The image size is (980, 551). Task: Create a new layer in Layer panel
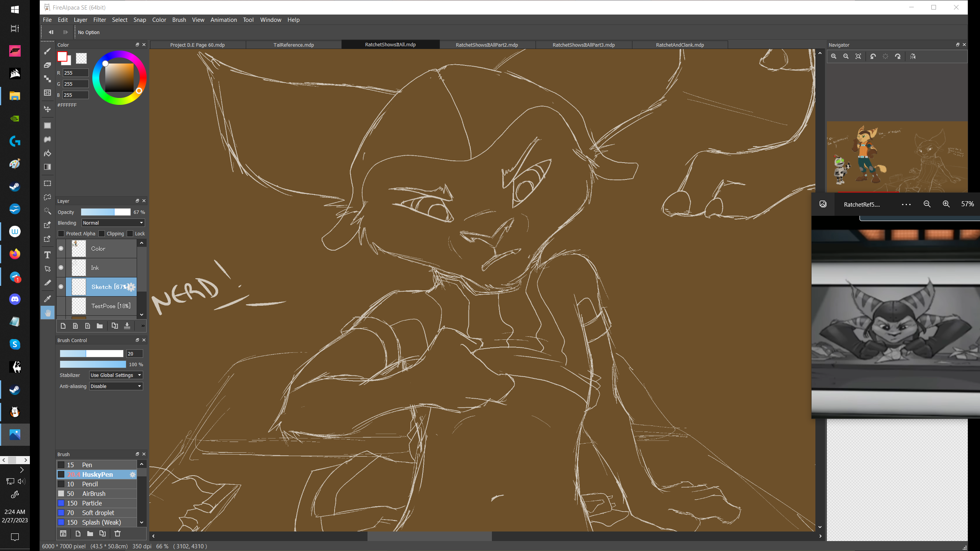pyautogui.click(x=63, y=326)
